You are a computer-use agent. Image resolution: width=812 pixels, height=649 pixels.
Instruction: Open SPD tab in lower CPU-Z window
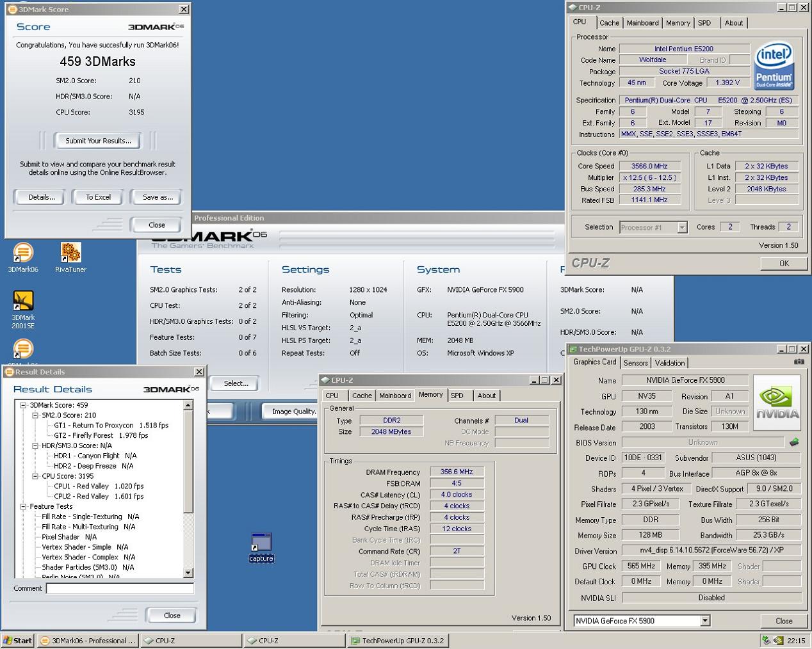[457, 396]
